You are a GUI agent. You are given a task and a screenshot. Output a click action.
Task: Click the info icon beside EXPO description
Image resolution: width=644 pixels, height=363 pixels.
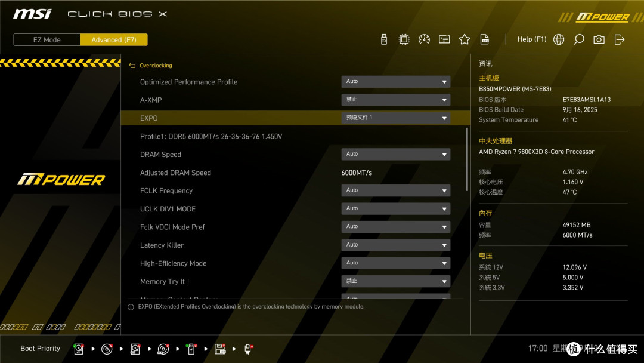(131, 307)
